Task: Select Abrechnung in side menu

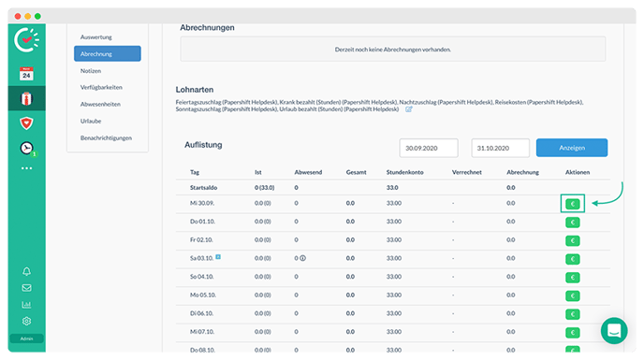Action: click(108, 54)
